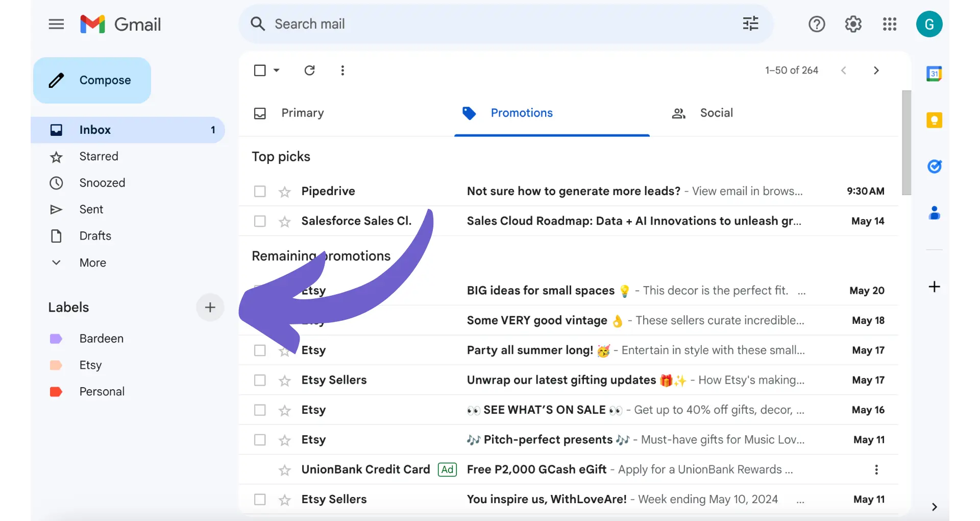
Task: Switch to the Social tab
Action: [x=717, y=113]
